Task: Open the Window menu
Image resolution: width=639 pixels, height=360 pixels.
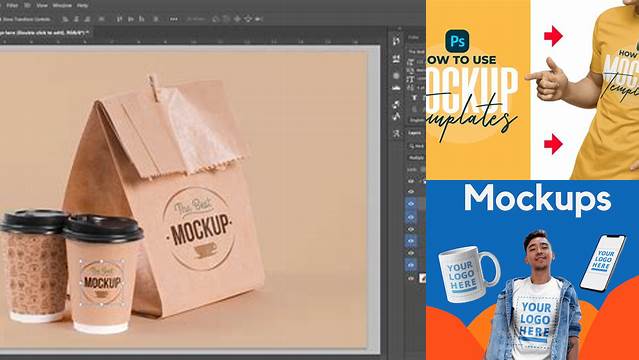Action: 62,6
